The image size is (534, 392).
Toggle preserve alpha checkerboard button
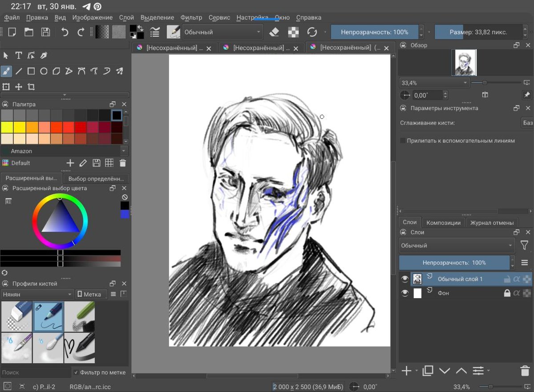(293, 32)
